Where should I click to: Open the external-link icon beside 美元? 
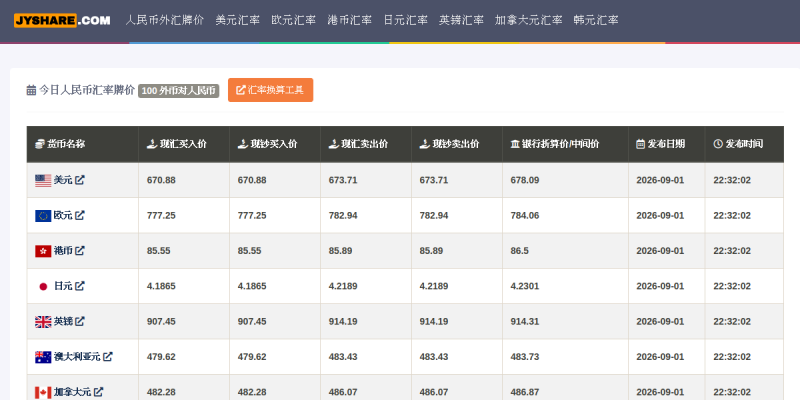coord(80,180)
